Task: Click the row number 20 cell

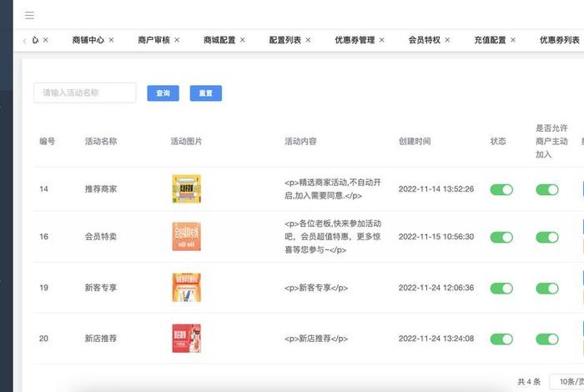Action: pos(43,339)
